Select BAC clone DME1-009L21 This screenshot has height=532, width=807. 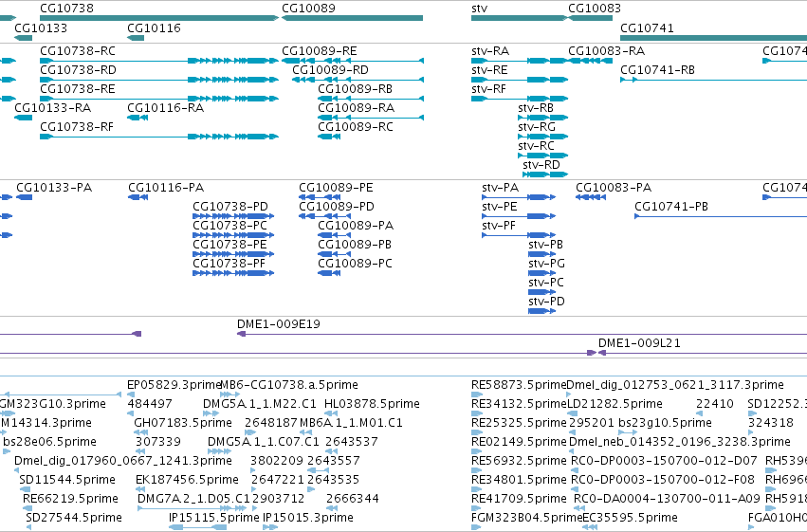point(639,342)
